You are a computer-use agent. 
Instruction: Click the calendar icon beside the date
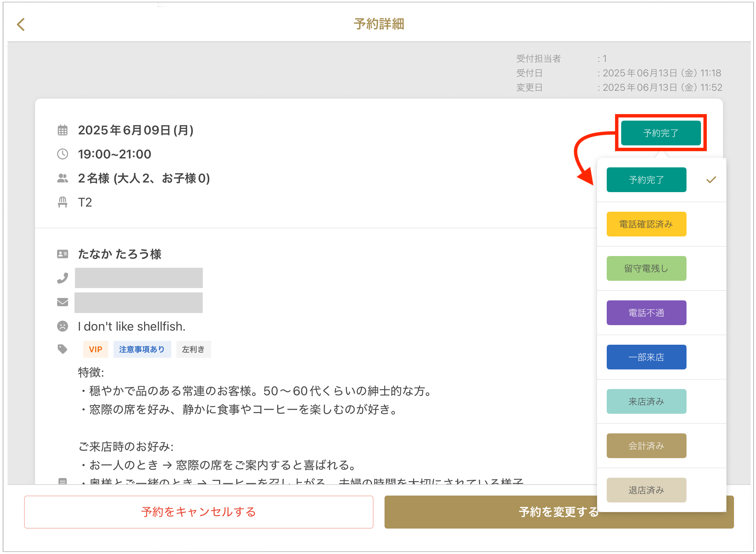[62, 130]
